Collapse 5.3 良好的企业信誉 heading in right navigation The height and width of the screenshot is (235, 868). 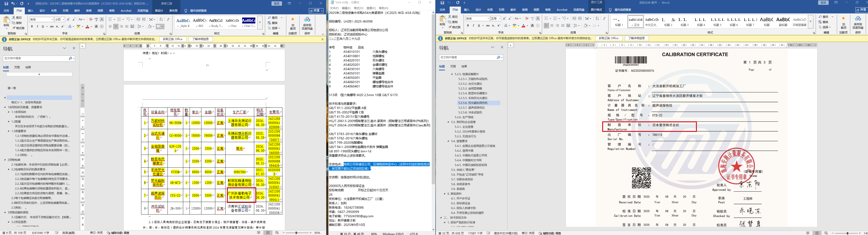tap(448, 122)
